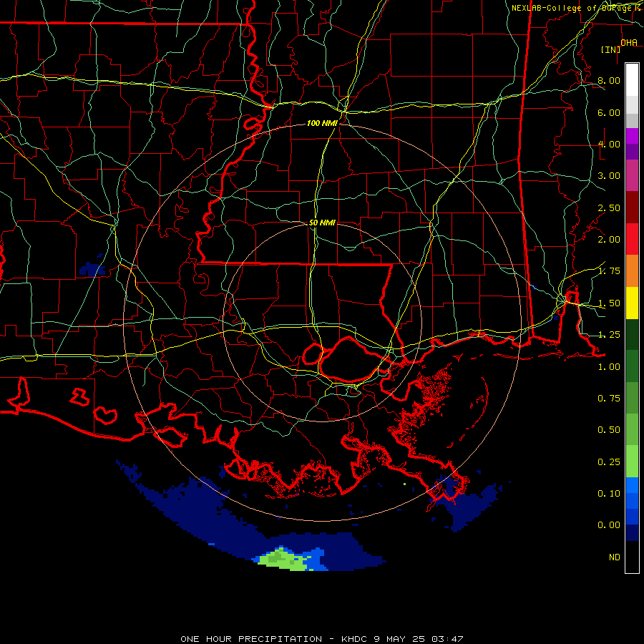Click the 8.00 scale label

click(x=609, y=80)
